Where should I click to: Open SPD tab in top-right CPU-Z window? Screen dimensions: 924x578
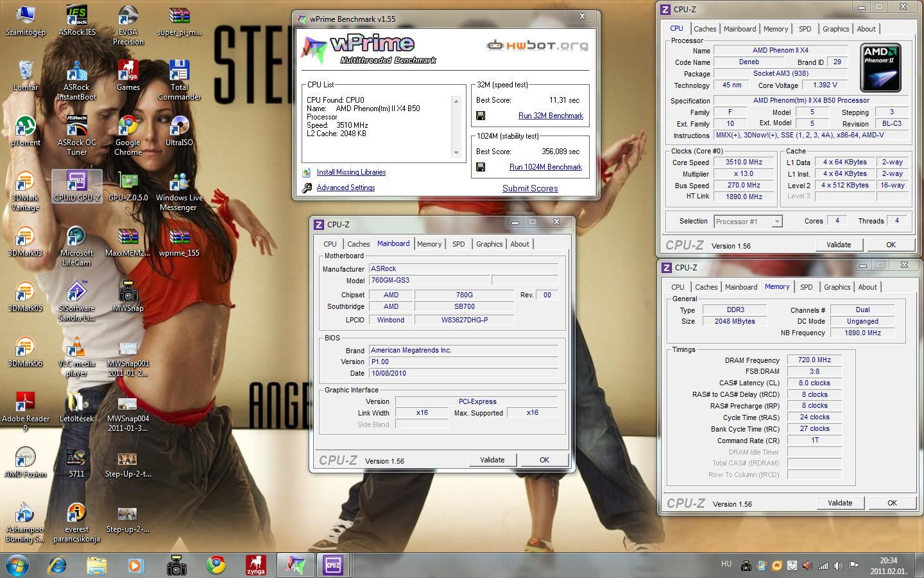pyautogui.click(x=805, y=29)
